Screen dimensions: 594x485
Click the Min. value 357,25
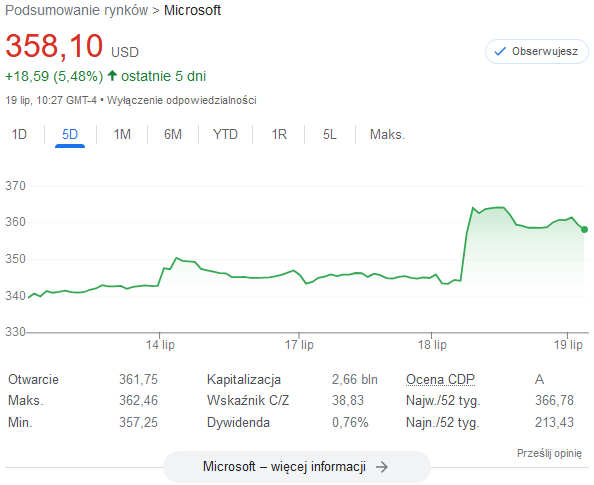[x=138, y=422]
